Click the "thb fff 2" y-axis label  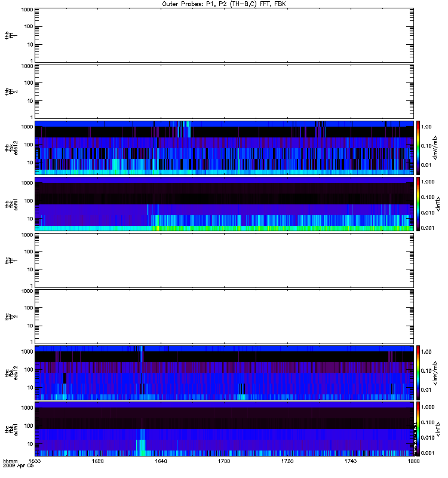click(x=11, y=91)
